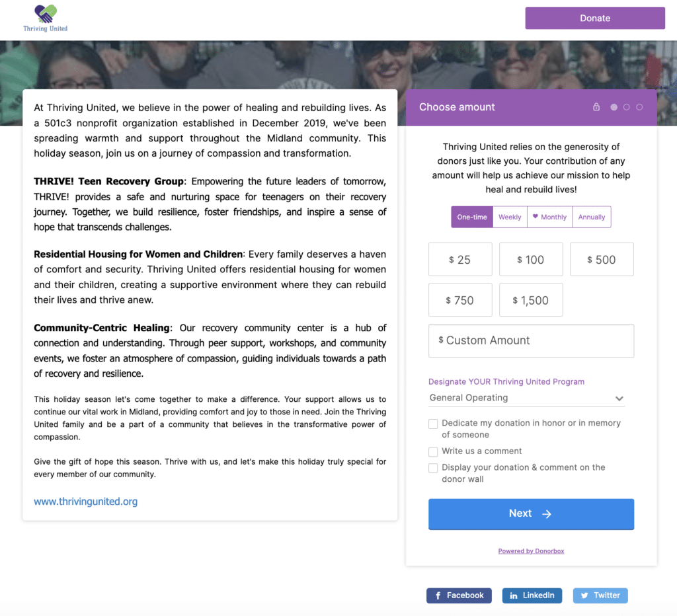Open the www.thrivingunited.org link
The height and width of the screenshot is (616, 677).
coord(85,501)
